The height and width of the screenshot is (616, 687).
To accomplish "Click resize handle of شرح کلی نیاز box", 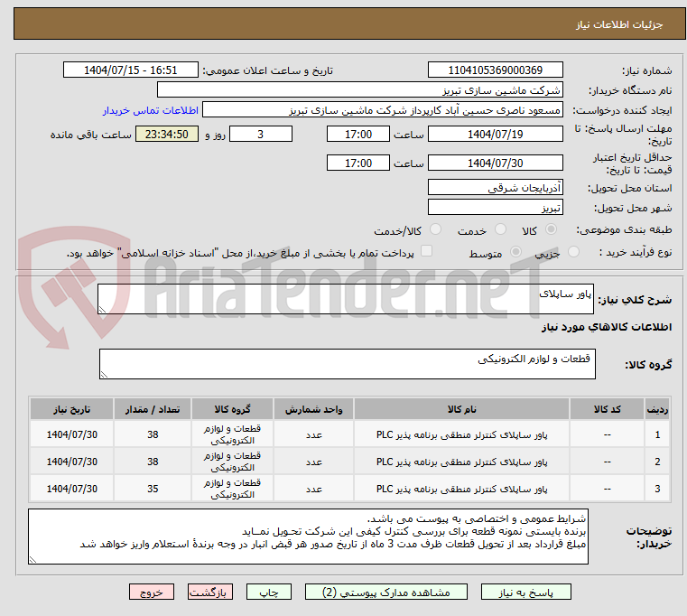I will click(103, 309).
